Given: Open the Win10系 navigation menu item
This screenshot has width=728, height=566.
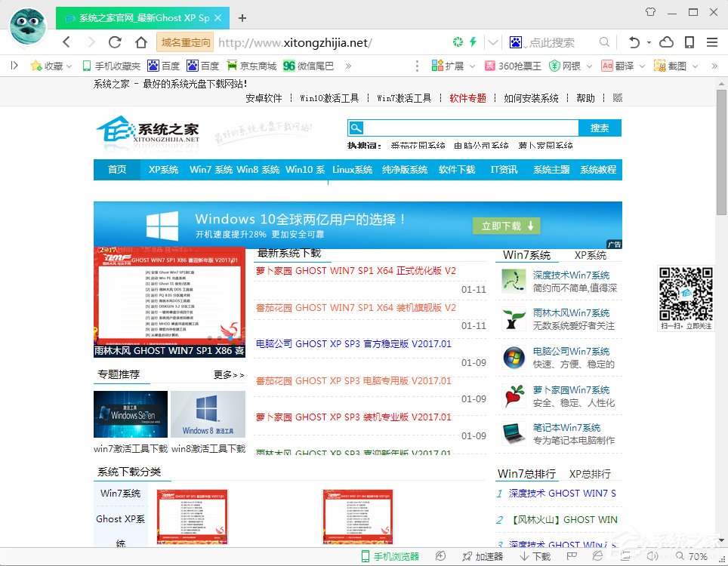Looking at the screenshot, I should point(304,170).
